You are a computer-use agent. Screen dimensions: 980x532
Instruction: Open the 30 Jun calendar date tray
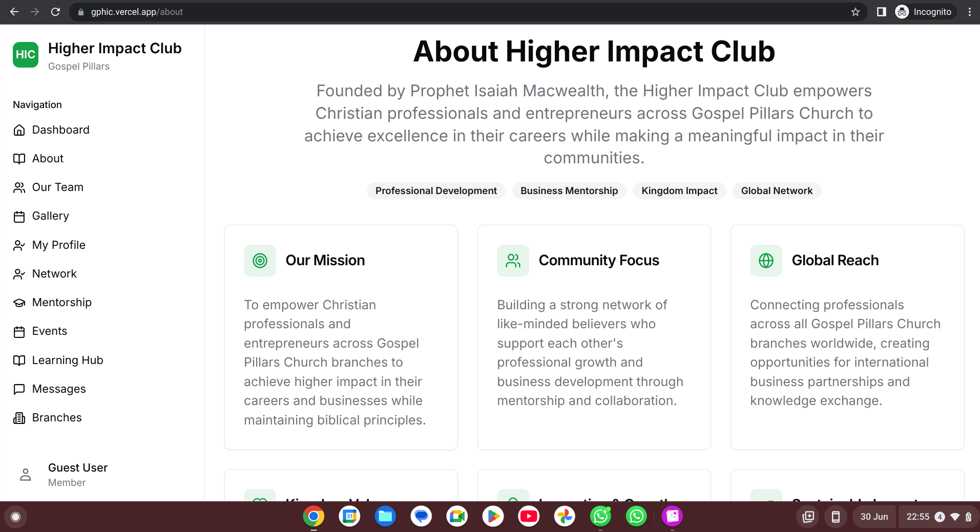pyautogui.click(x=874, y=517)
